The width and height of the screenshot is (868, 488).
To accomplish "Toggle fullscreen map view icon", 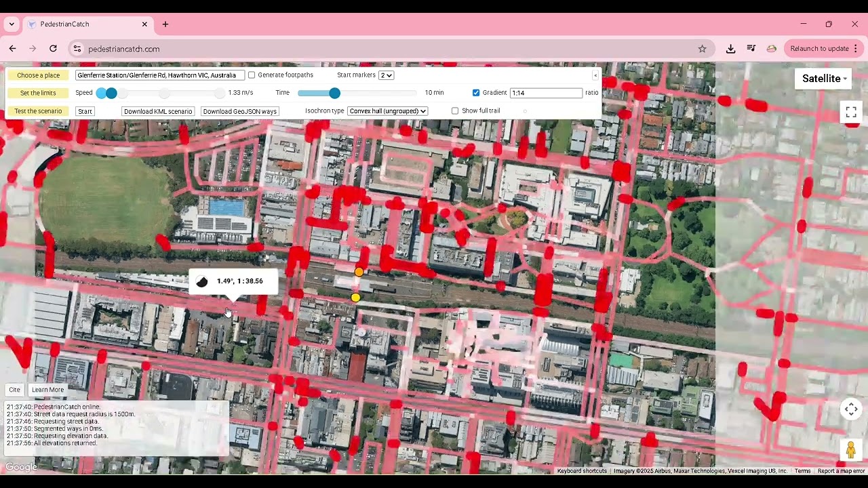I will click(851, 112).
